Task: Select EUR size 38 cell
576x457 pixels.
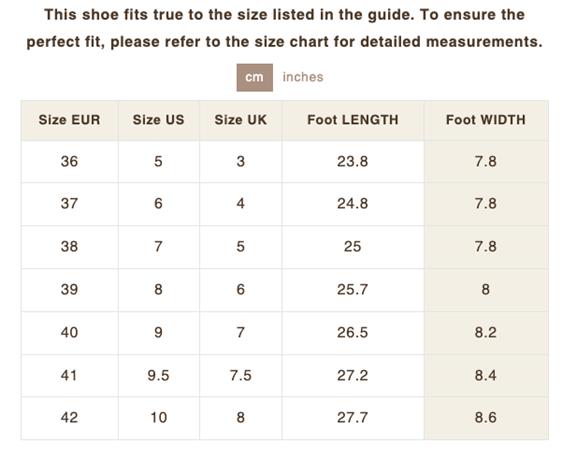Action: tap(69, 247)
